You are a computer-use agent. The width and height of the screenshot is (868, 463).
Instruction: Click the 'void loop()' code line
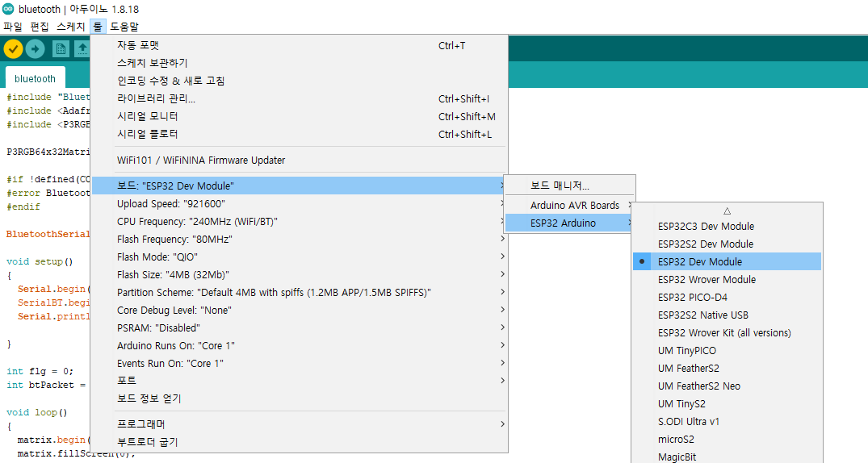36,413
